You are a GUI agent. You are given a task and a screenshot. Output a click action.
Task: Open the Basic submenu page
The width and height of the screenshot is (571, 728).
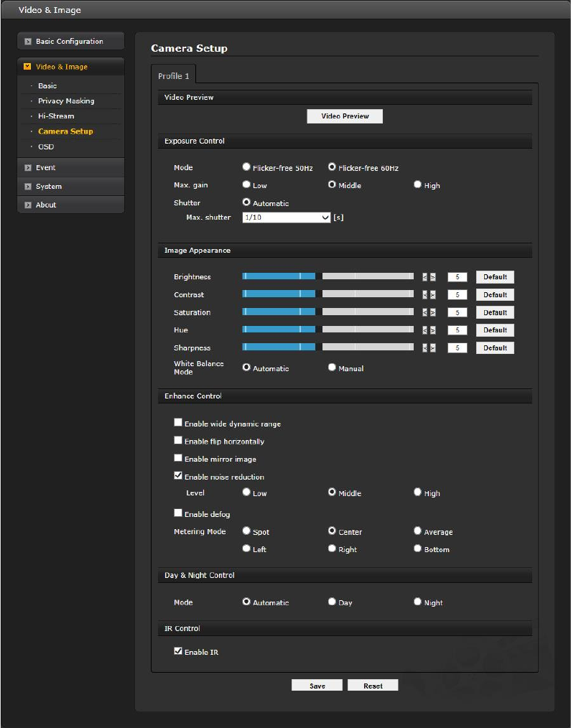47,86
